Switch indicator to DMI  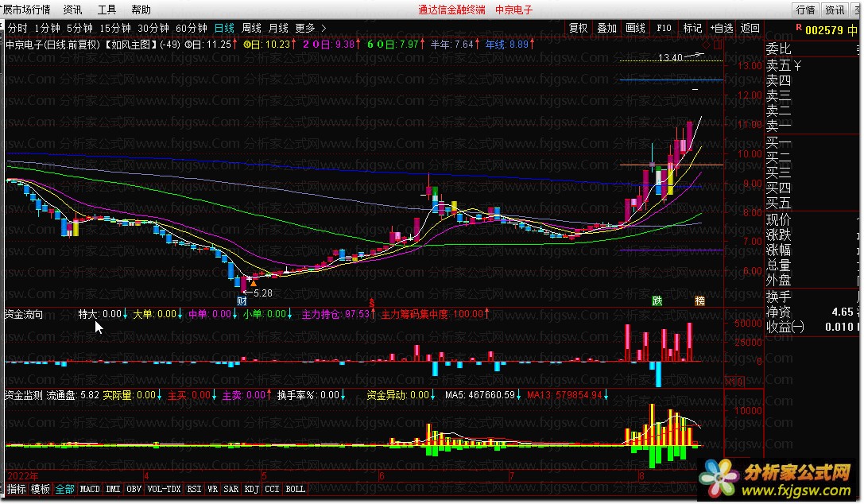click(113, 489)
